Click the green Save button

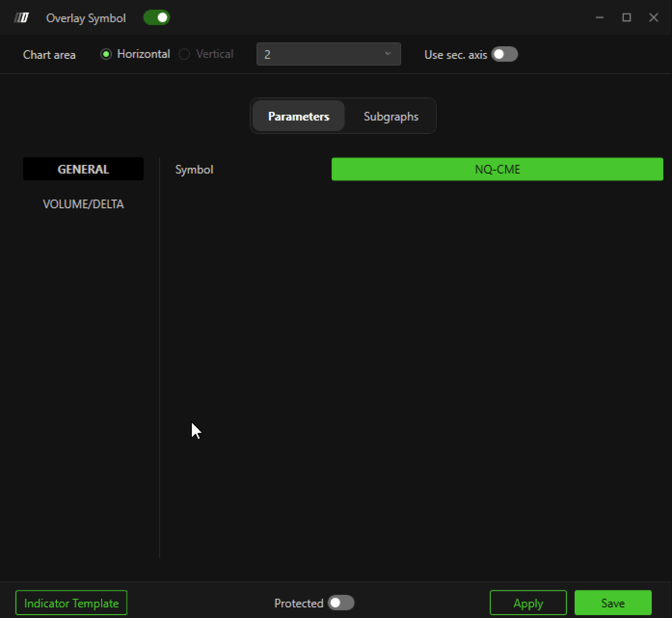[612, 603]
